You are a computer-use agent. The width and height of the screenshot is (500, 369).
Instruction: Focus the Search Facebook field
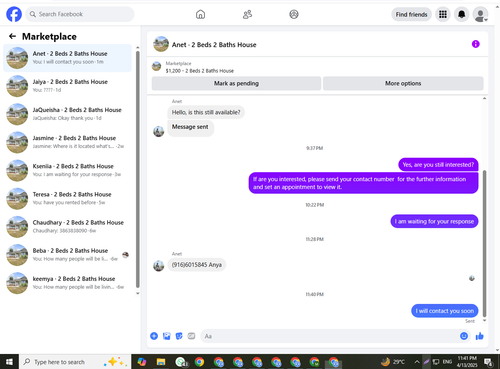click(80, 14)
